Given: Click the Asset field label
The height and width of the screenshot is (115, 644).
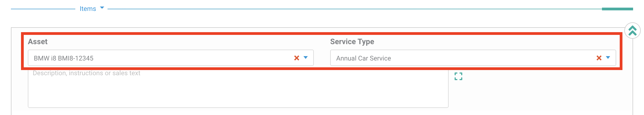Looking at the screenshot, I should coord(38,42).
